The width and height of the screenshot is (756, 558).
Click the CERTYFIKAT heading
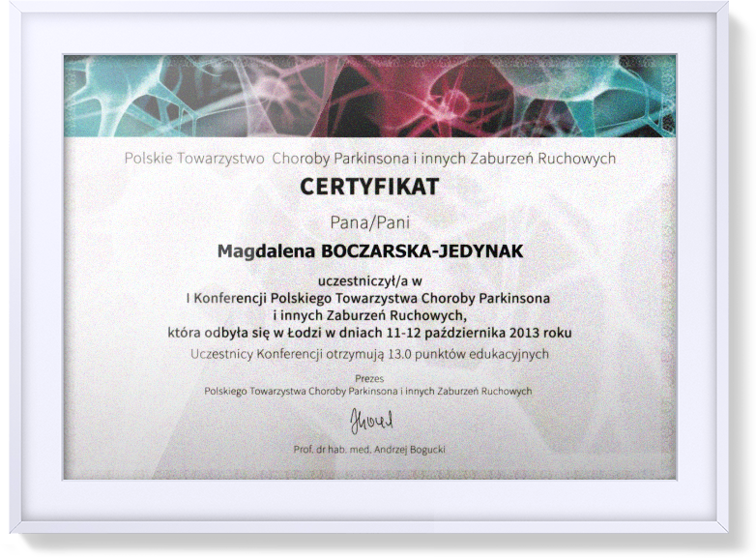[x=369, y=187]
